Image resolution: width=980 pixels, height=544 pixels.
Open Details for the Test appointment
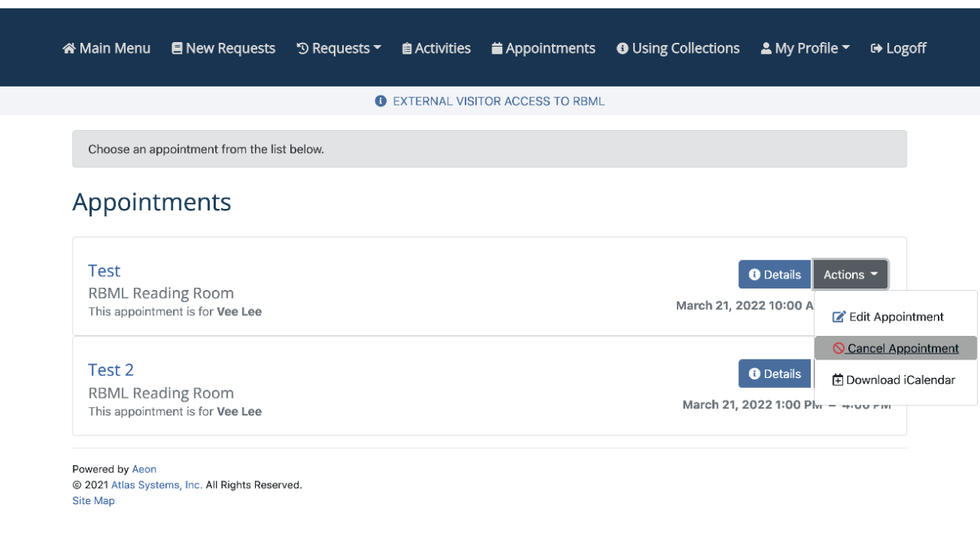774,275
